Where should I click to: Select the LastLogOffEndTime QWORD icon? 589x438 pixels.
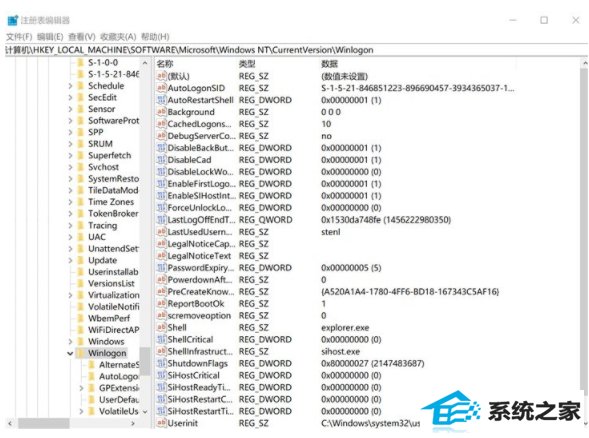tap(161, 220)
